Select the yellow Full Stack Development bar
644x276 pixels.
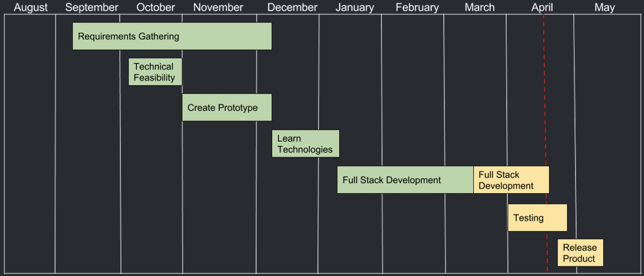coord(511,180)
